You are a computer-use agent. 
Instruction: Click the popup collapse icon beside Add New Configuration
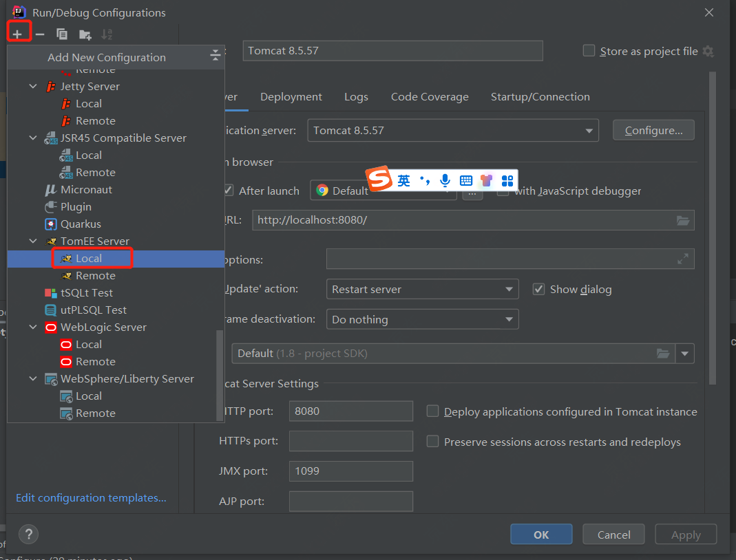pyautogui.click(x=215, y=55)
